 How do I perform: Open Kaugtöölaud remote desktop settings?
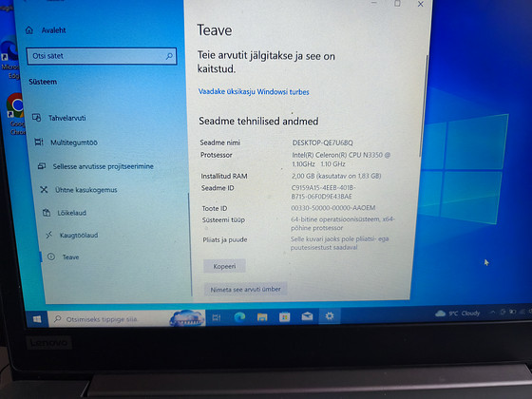[x=79, y=236]
